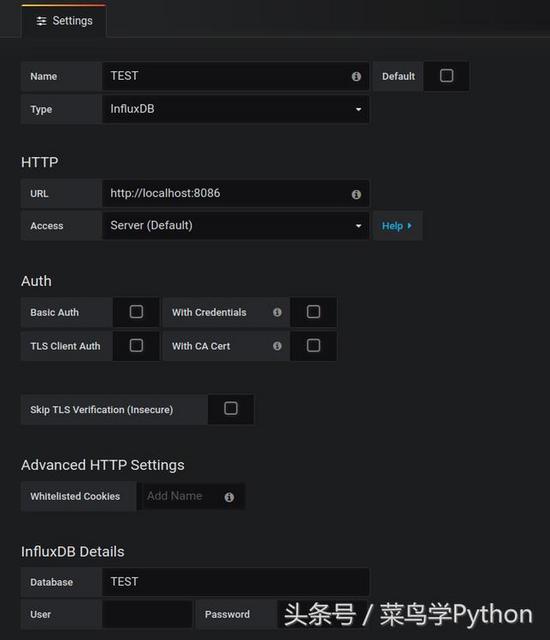Screen dimensions: 550x640
Task: Check Skip TLS Verification (Insecure)
Action: pyautogui.click(x=231, y=408)
